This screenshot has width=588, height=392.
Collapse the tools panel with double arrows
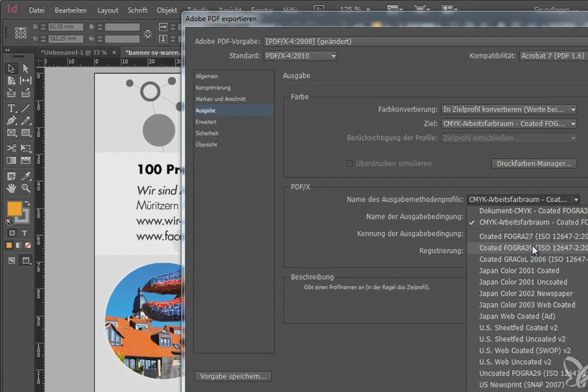8,50
